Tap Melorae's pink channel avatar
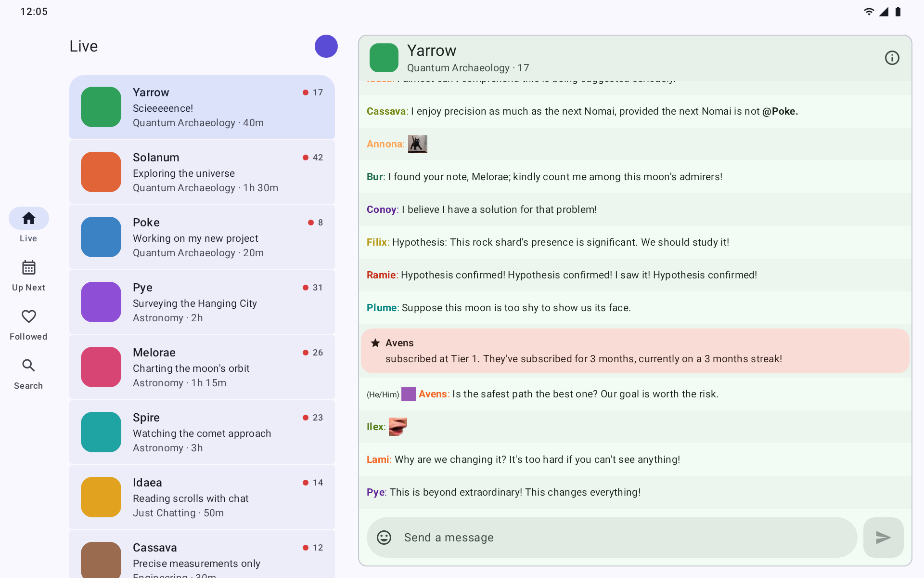 pyautogui.click(x=101, y=367)
